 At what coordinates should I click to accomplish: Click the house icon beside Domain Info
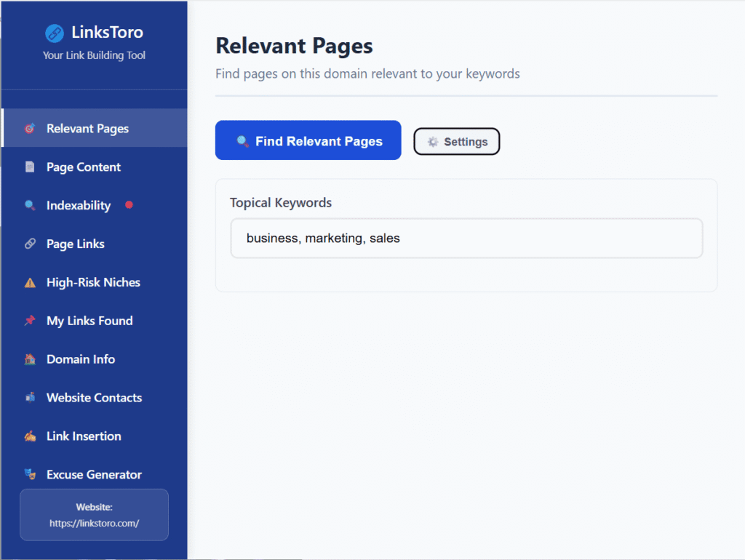pyautogui.click(x=30, y=359)
